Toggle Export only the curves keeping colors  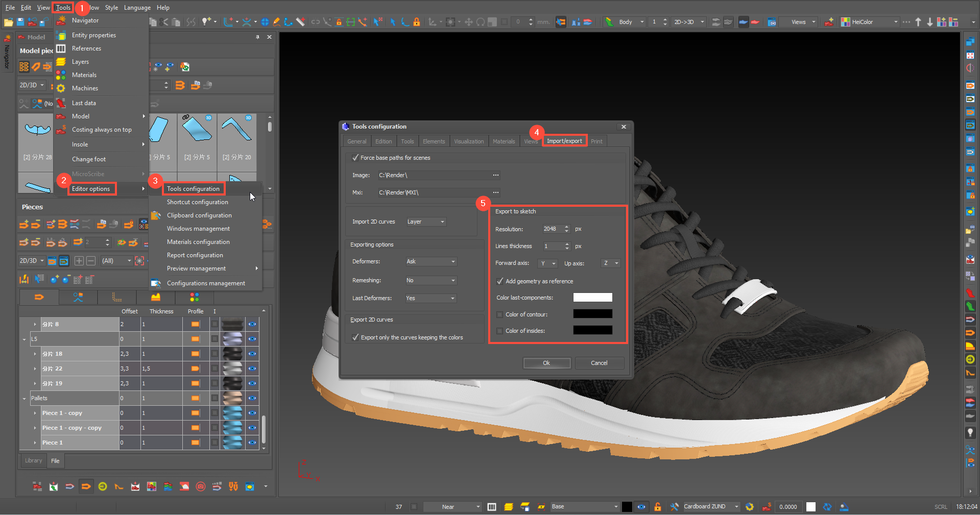click(355, 337)
